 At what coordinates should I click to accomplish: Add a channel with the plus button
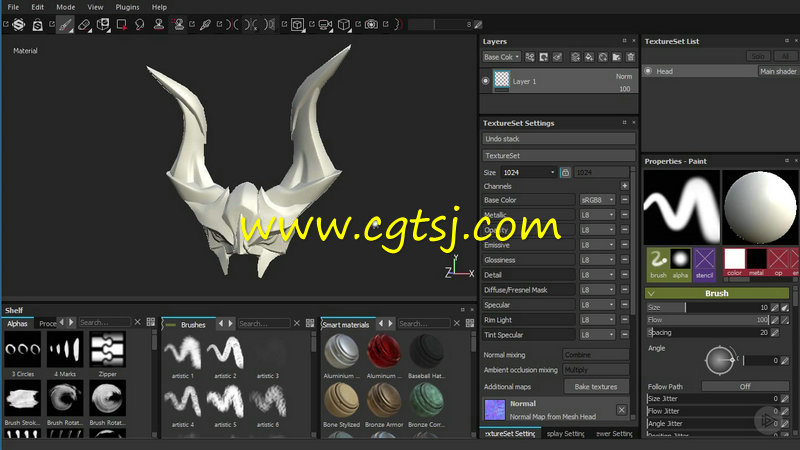[x=624, y=186]
